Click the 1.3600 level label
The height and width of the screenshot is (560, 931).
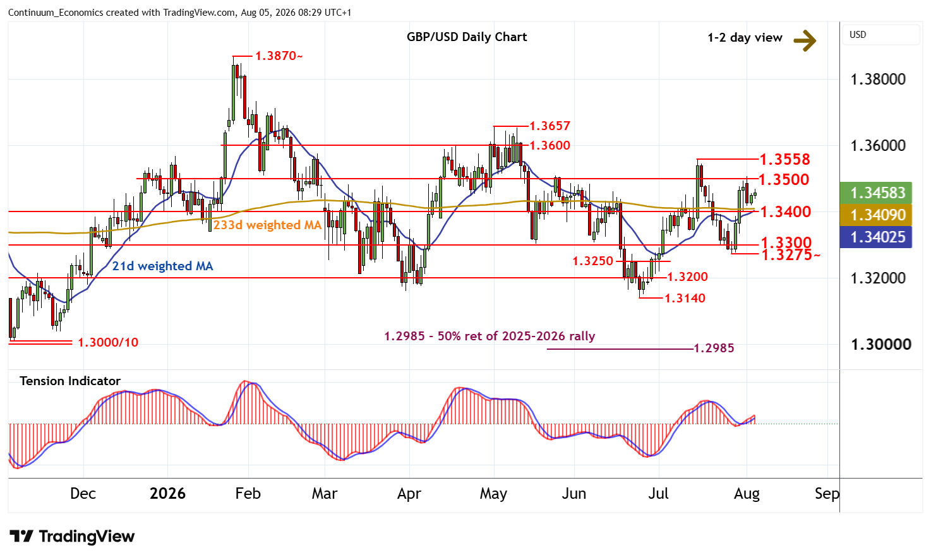[550, 145]
